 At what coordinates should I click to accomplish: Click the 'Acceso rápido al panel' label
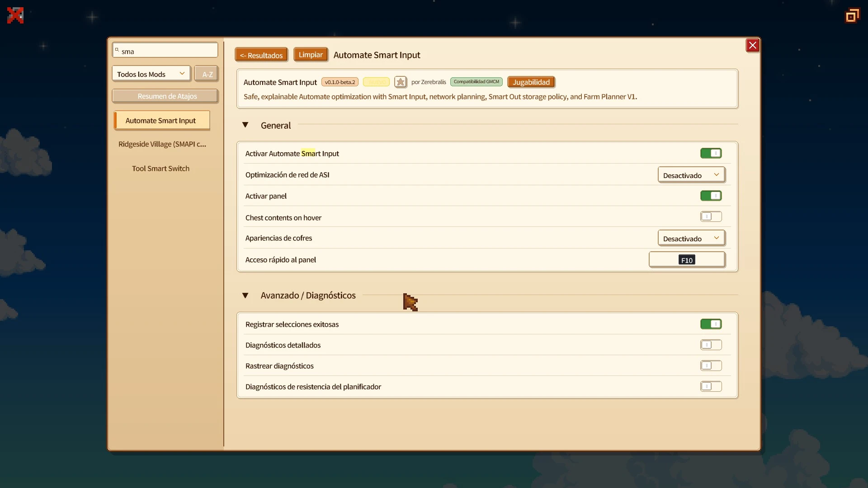tap(281, 260)
